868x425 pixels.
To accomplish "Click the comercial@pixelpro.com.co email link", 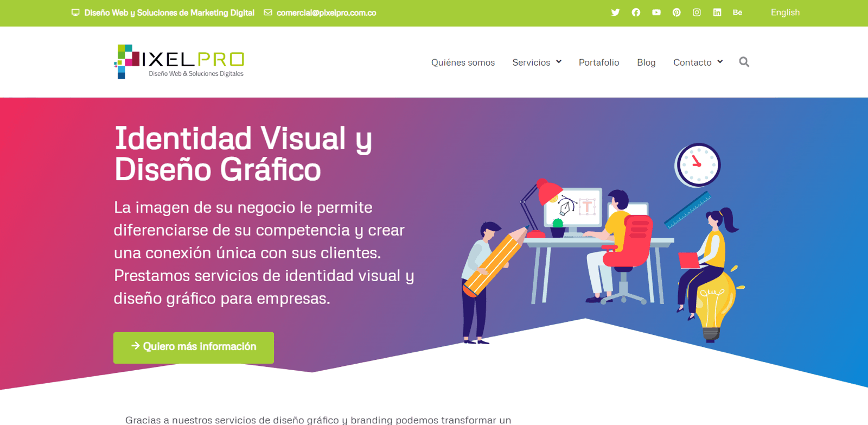I will (326, 12).
